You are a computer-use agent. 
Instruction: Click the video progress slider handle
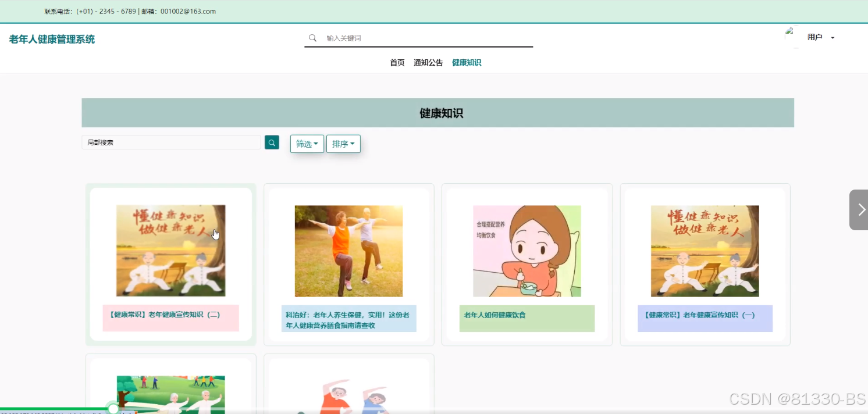point(113,409)
